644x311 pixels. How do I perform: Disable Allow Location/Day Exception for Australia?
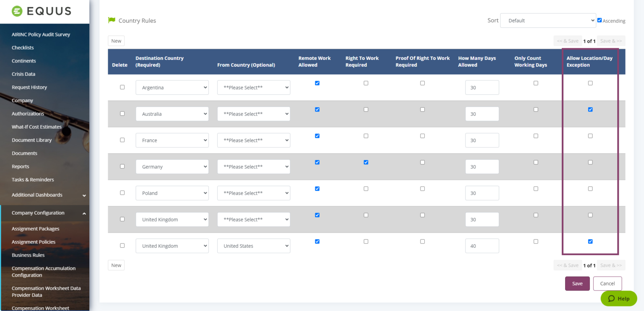click(x=590, y=109)
